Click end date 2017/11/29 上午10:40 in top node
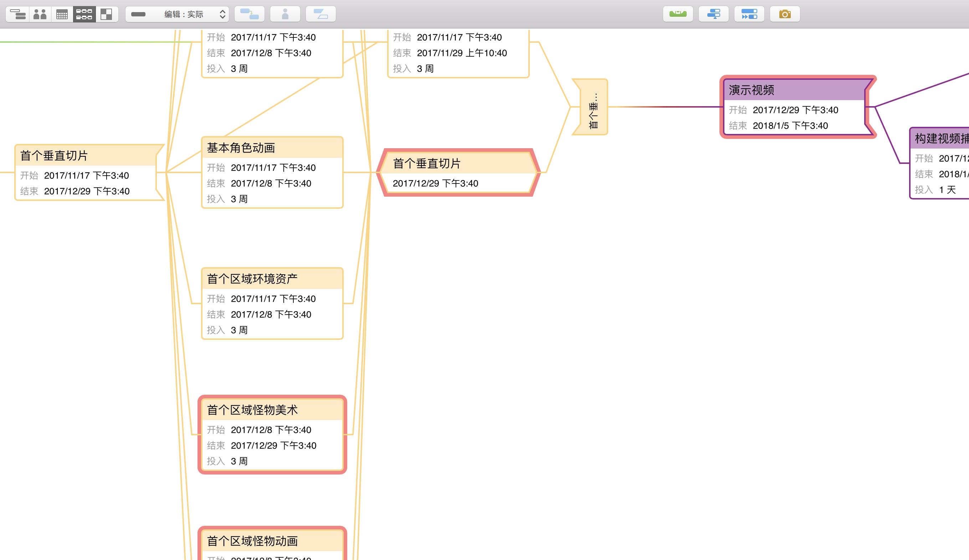This screenshot has width=969, height=560. [x=462, y=53]
